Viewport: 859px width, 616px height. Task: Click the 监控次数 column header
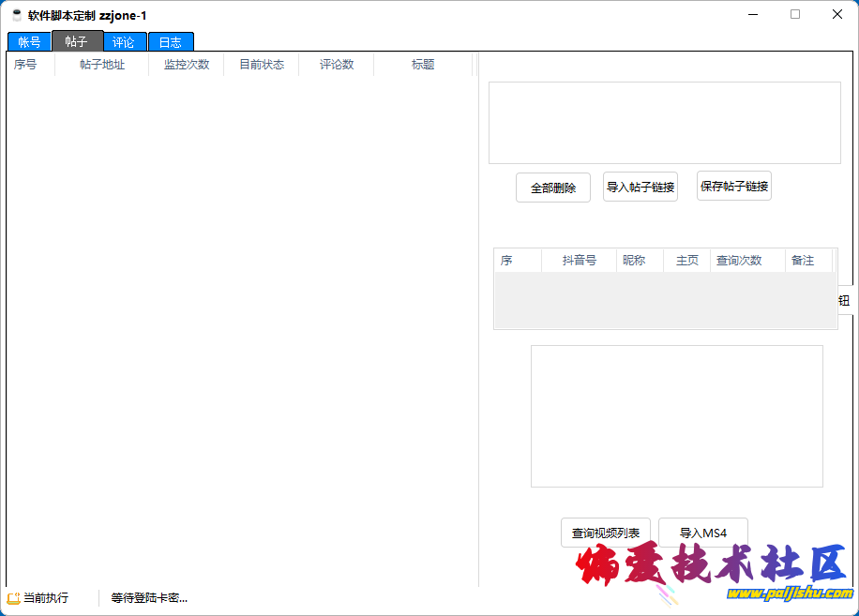coord(186,65)
